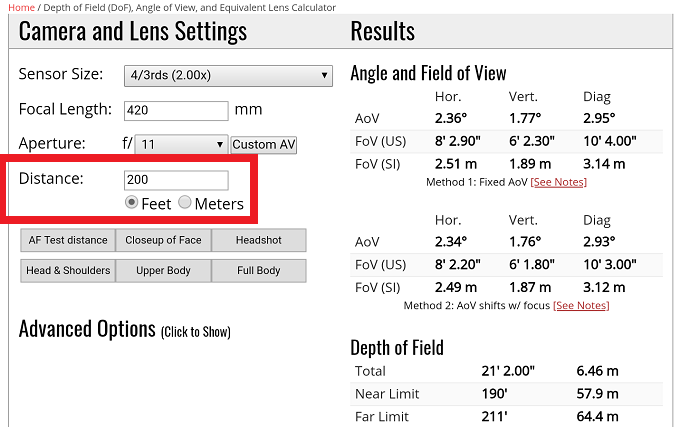The height and width of the screenshot is (427, 680).
Task: Select the Feet radio button
Action: click(131, 203)
